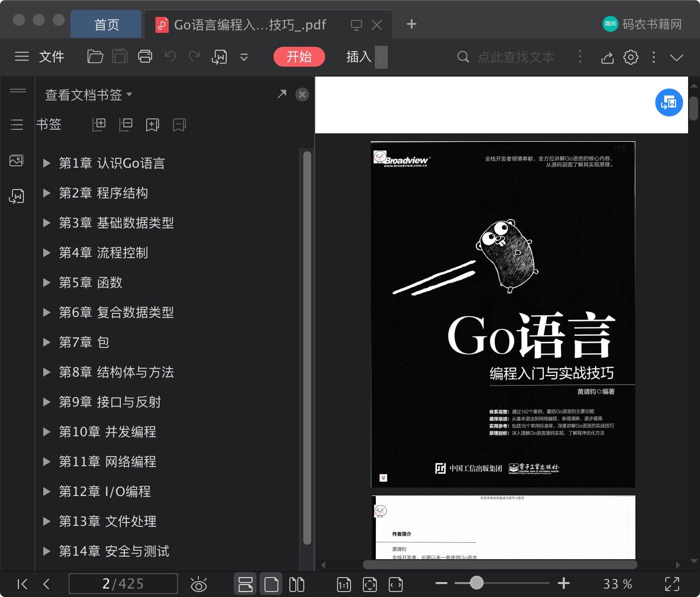
Task: Toggle eye protection mode icon
Action: click(x=199, y=584)
